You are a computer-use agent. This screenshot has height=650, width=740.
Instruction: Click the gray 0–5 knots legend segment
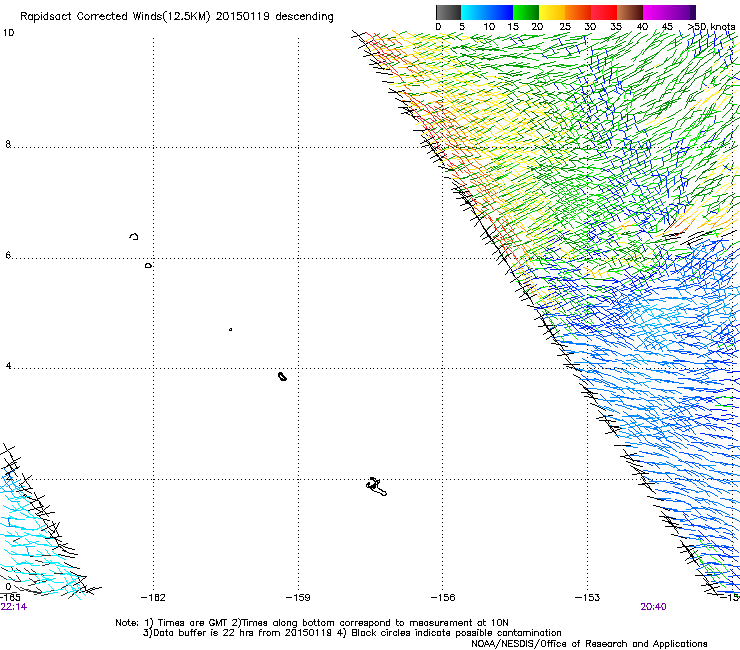point(448,12)
